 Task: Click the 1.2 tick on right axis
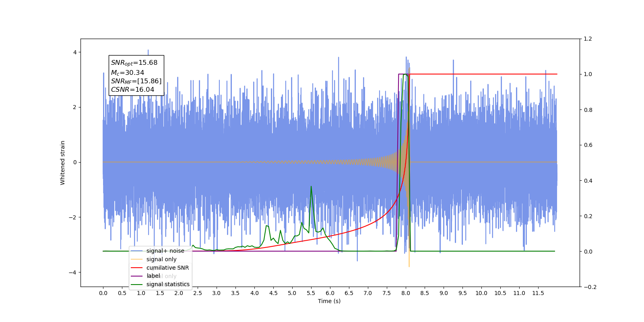tap(588, 39)
